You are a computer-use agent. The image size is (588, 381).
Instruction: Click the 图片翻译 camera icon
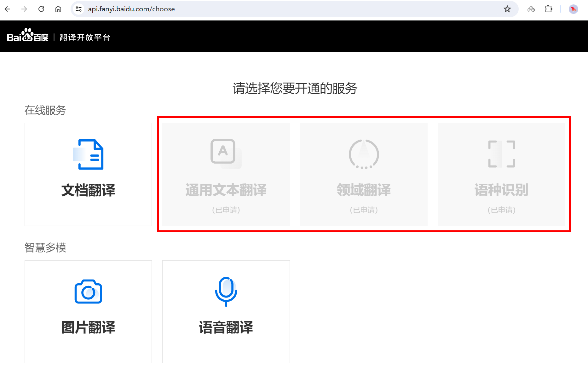88,292
